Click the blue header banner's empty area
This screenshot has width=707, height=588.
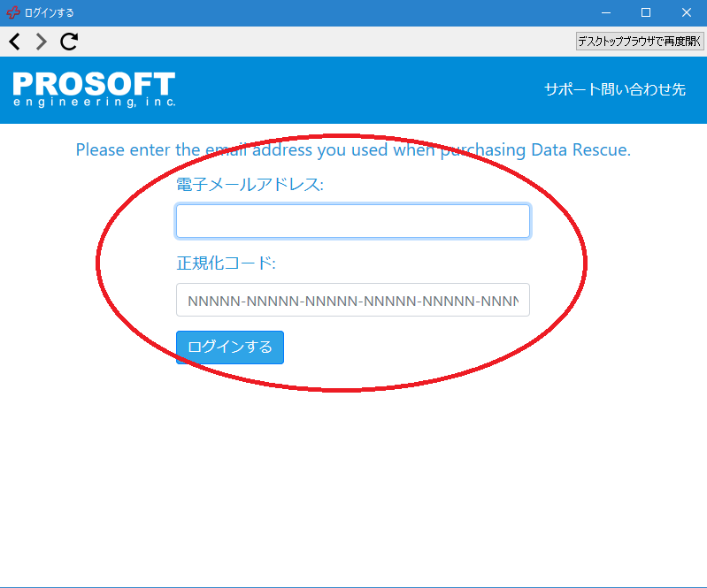pos(354,89)
